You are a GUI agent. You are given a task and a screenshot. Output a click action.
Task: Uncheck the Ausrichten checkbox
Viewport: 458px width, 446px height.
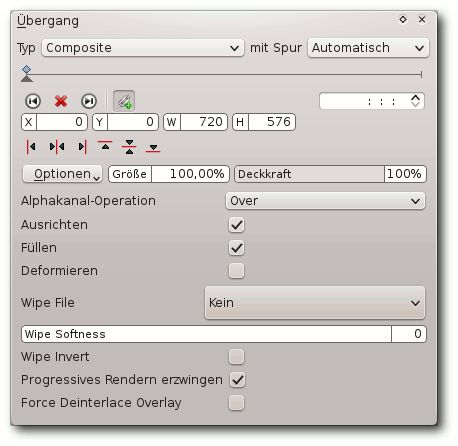coord(236,225)
